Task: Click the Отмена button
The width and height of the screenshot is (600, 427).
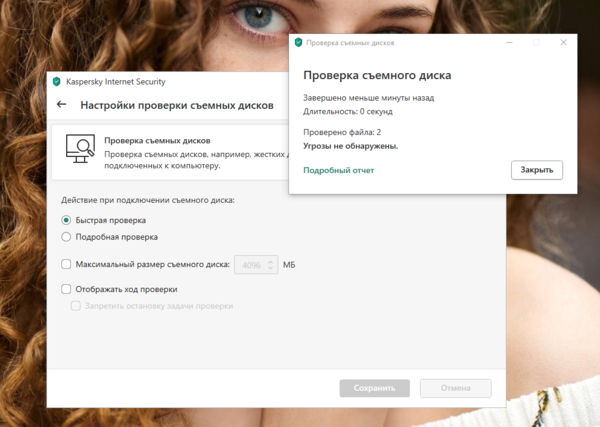Action: (456, 388)
